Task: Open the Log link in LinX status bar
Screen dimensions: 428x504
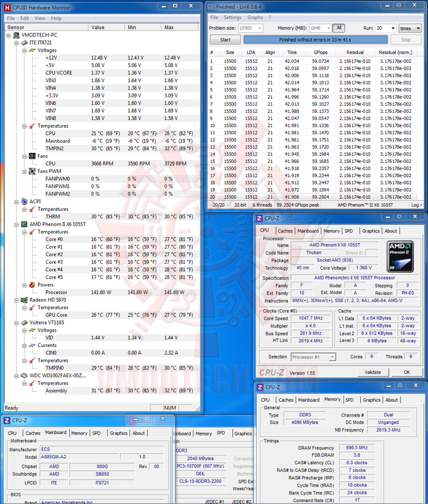Action: [416, 205]
